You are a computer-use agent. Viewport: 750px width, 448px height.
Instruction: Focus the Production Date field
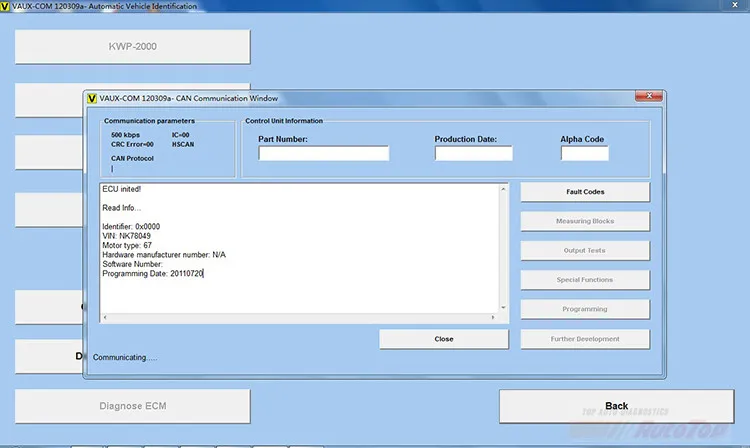click(474, 153)
